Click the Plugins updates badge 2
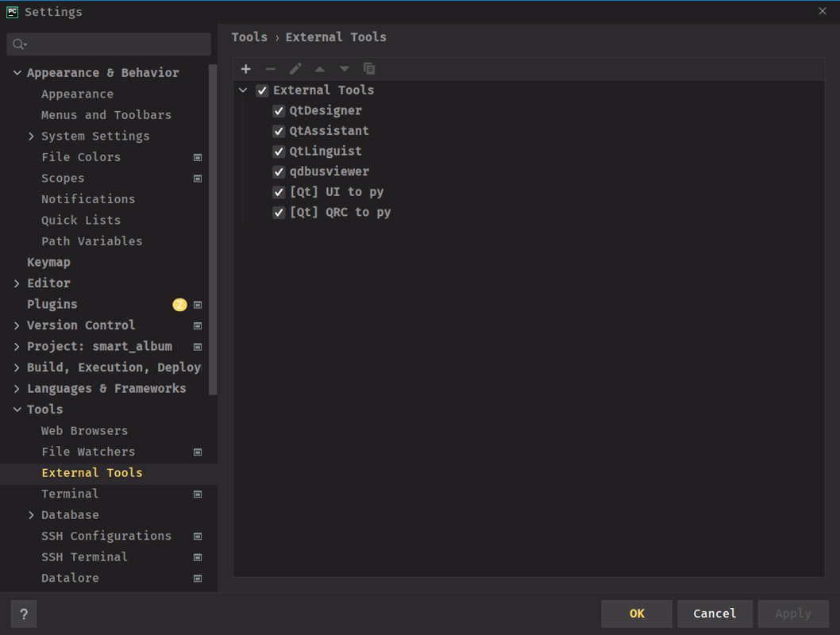Viewport: 840px width, 635px height. click(179, 305)
